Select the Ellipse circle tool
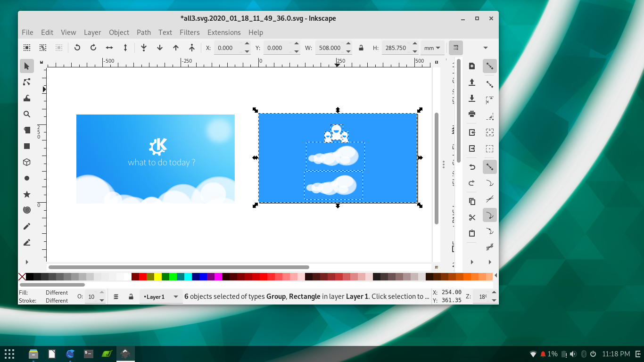This screenshot has width=644, height=362. point(27,178)
